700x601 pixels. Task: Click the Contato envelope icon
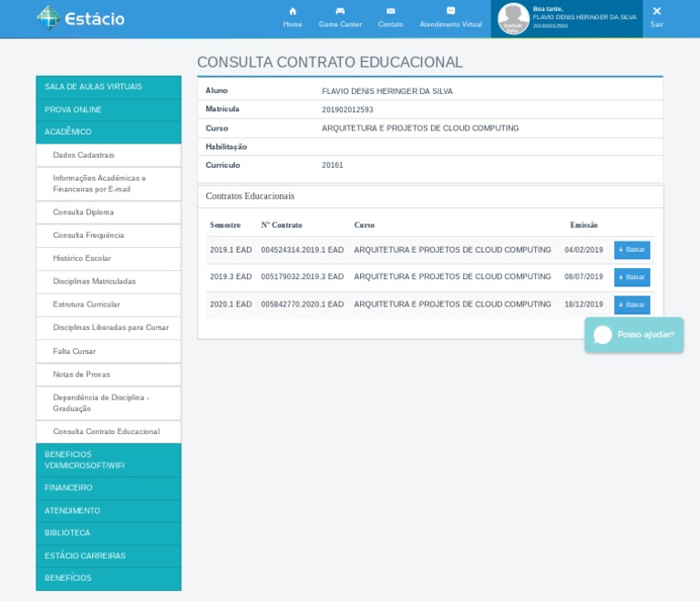(x=390, y=11)
